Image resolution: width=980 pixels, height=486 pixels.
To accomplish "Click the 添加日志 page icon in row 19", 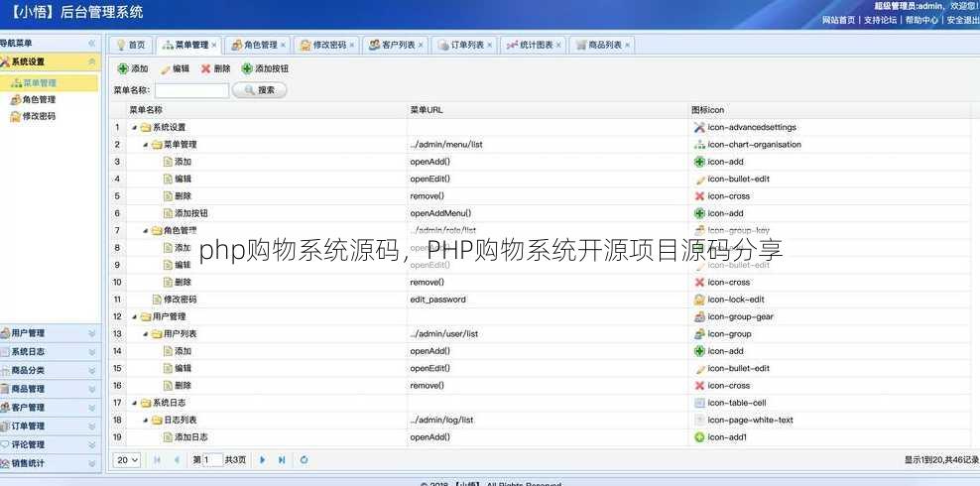I will click(168, 437).
